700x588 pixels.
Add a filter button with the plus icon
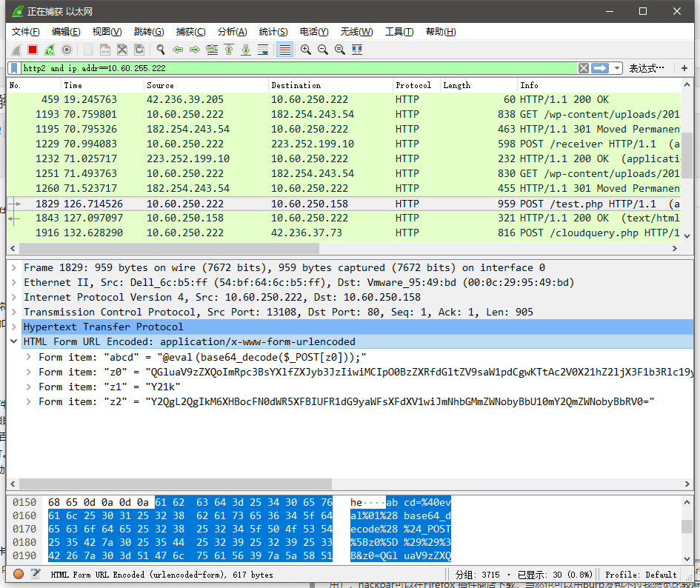684,68
